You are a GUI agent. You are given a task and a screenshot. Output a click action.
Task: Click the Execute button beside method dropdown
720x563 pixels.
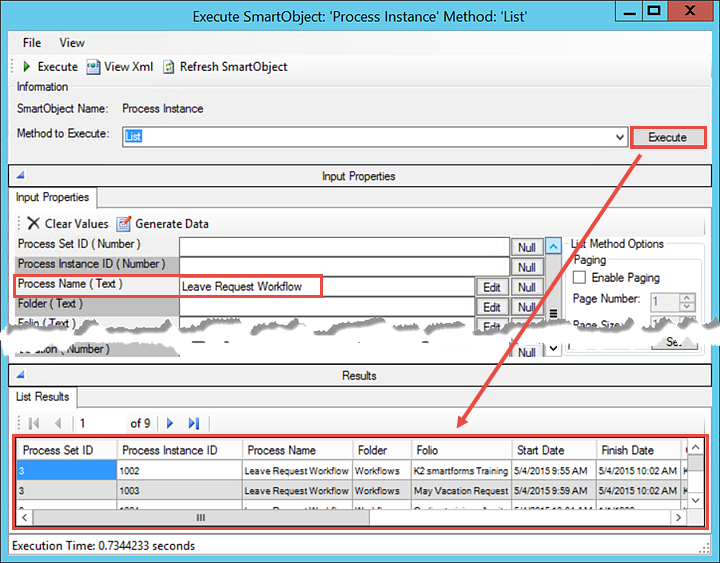668,137
